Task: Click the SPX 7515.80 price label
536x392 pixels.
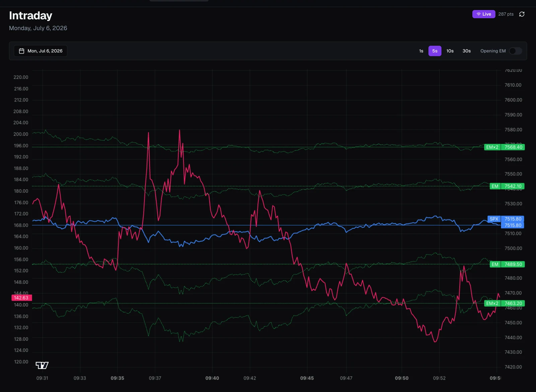Action: tap(506, 219)
